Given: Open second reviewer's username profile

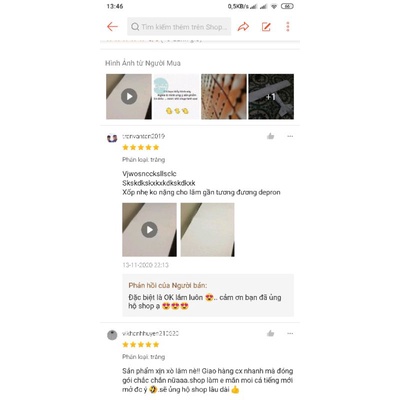Looking at the screenshot, I should tap(150, 333).
